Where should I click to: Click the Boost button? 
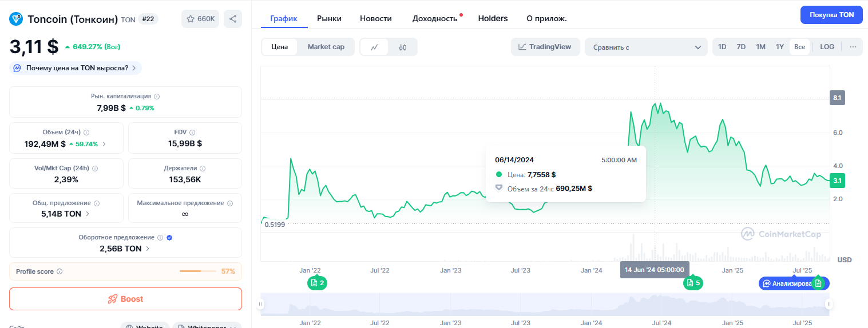(125, 299)
